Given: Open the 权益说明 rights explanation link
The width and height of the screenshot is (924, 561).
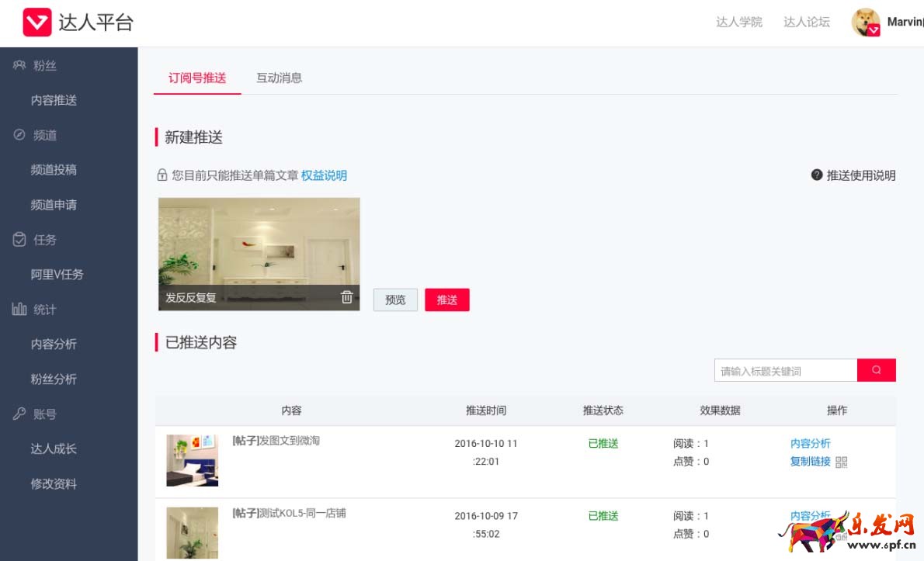Looking at the screenshot, I should pyautogui.click(x=325, y=175).
